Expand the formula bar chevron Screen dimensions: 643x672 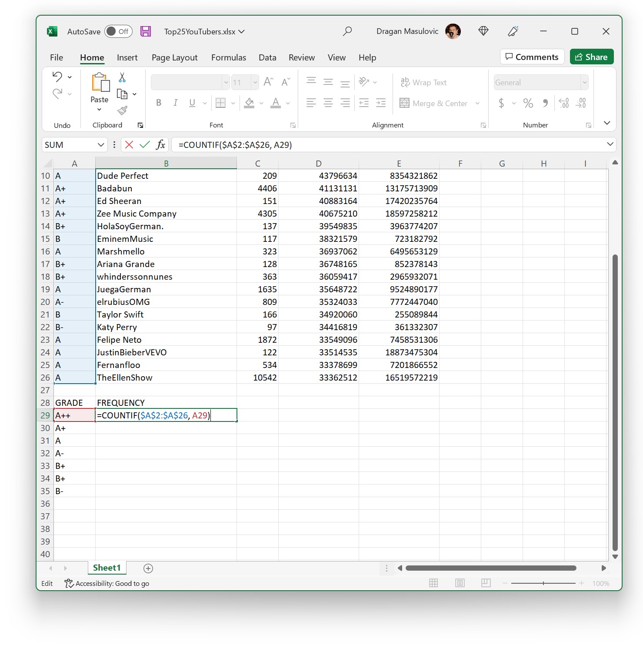(610, 144)
